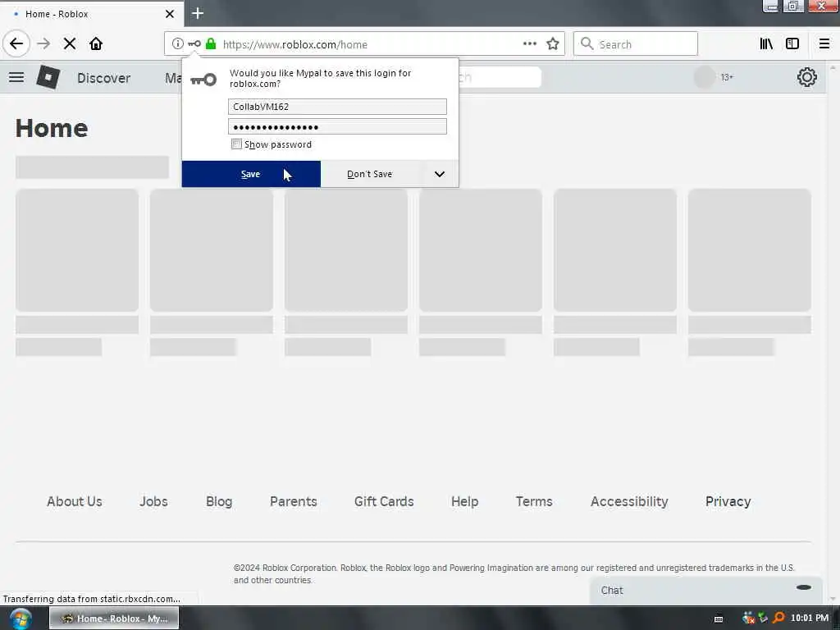840x630 pixels.
Task: Open the Chat panel header
Action: [x=706, y=591]
